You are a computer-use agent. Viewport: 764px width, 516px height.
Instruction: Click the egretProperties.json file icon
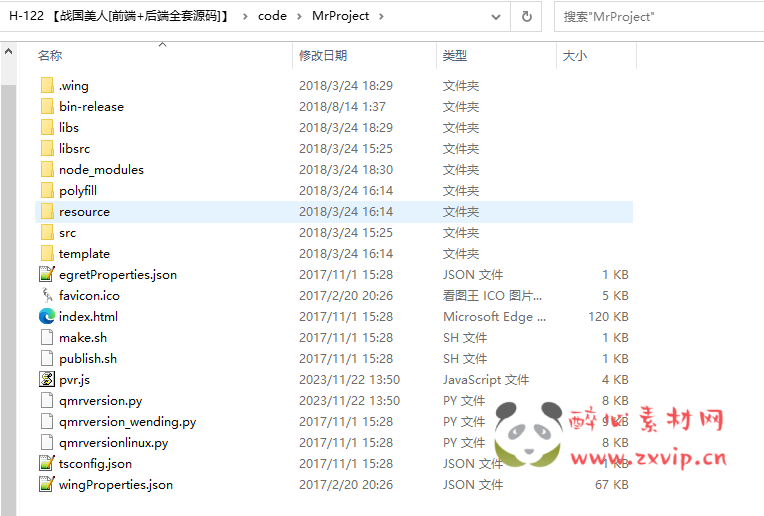(x=47, y=274)
